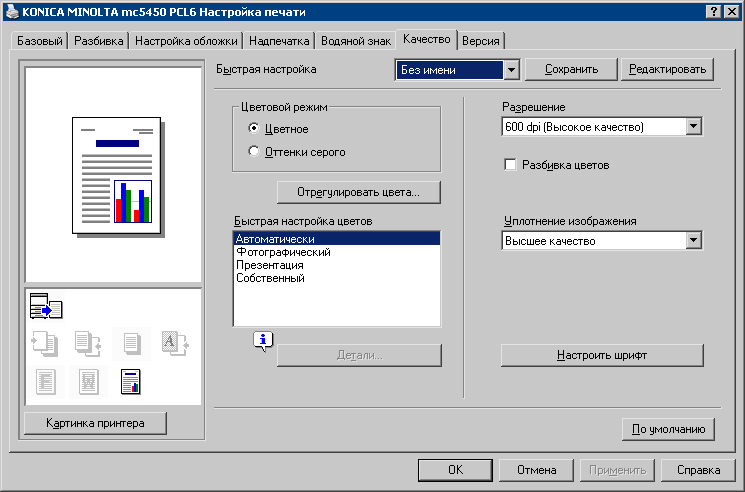
Task: Click the grayed cover page icon
Action: tap(46, 382)
